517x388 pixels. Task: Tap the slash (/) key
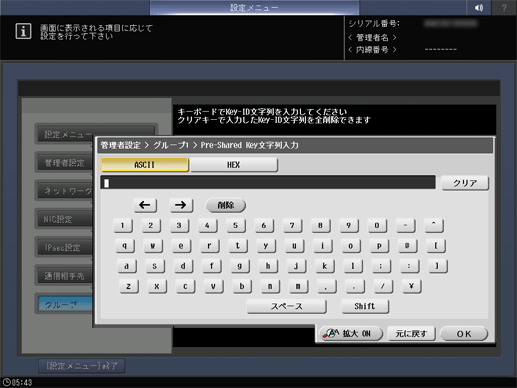(x=383, y=286)
